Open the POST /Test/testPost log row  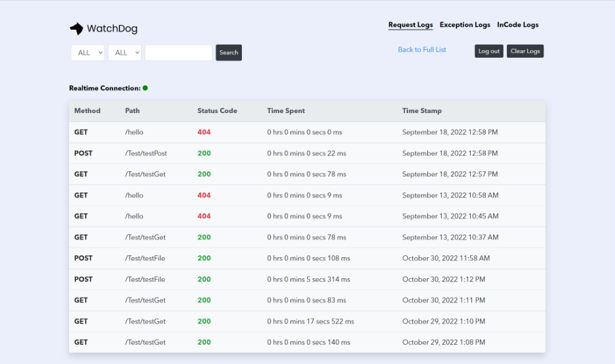point(307,153)
